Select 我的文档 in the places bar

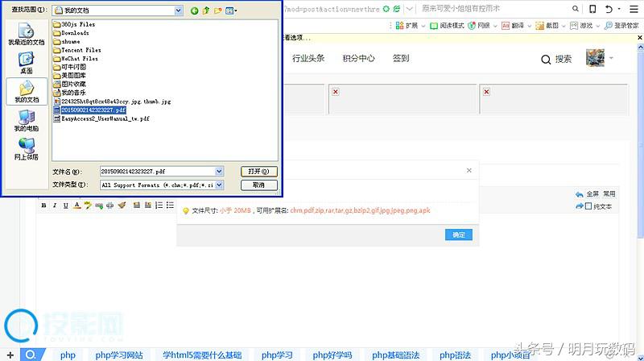click(x=27, y=92)
